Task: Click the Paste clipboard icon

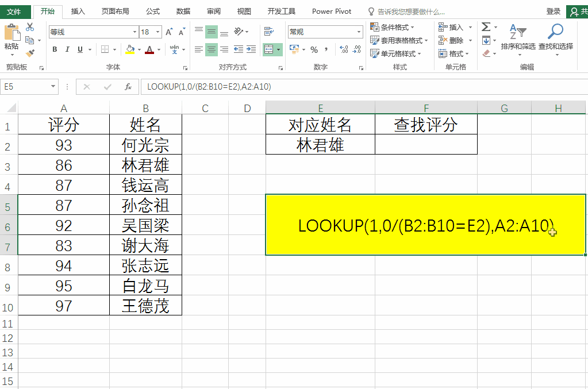Action: (x=11, y=33)
